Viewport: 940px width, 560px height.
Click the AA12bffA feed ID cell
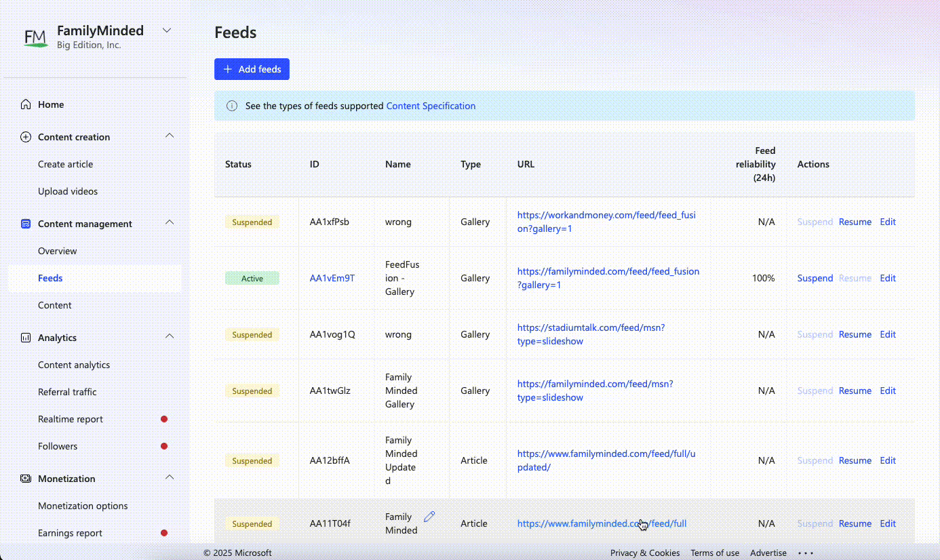point(330,460)
